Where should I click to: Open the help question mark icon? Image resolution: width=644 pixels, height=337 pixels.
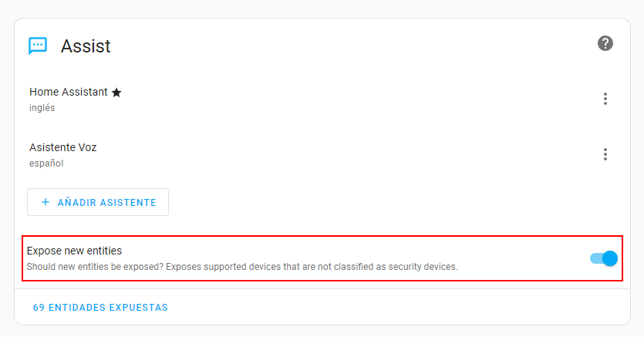(605, 43)
